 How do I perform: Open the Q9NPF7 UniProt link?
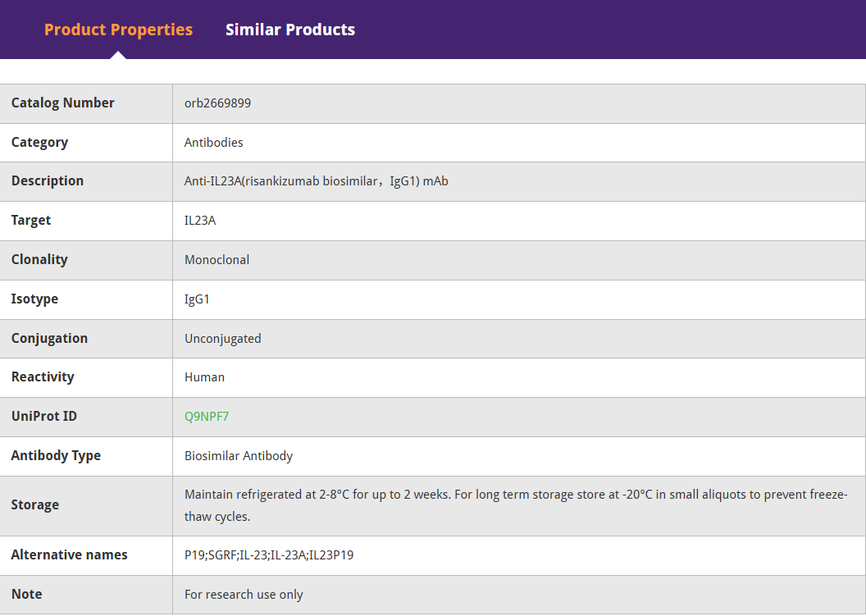[207, 417]
